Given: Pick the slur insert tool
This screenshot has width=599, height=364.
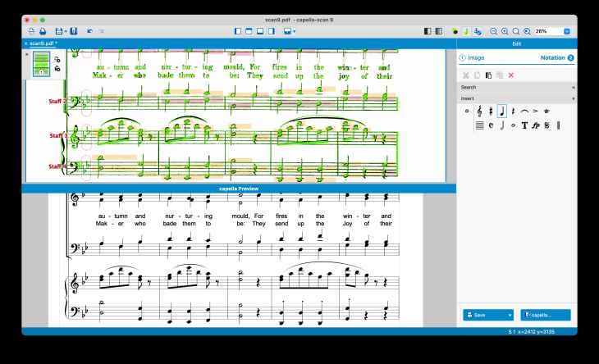Looking at the screenshot, I should [x=524, y=111].
